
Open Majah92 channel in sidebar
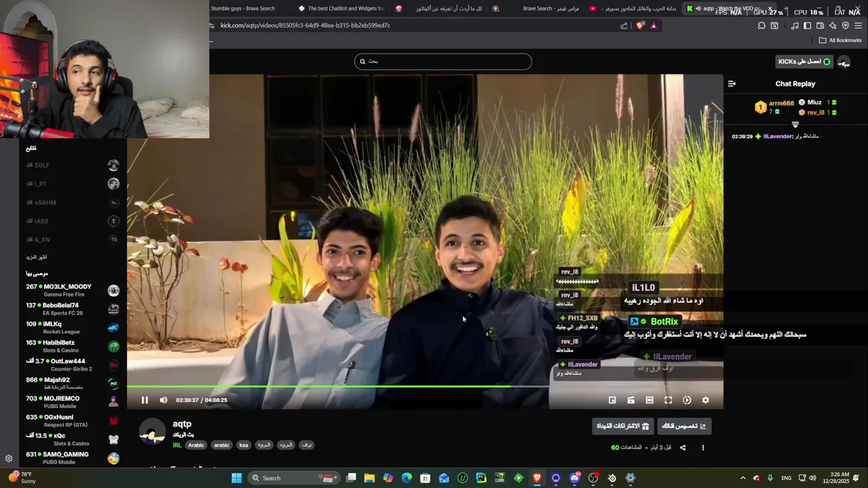point(73,383)
